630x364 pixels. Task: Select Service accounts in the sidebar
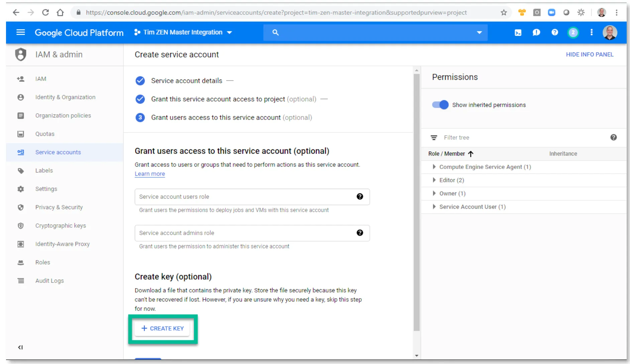tap(65, 152)
